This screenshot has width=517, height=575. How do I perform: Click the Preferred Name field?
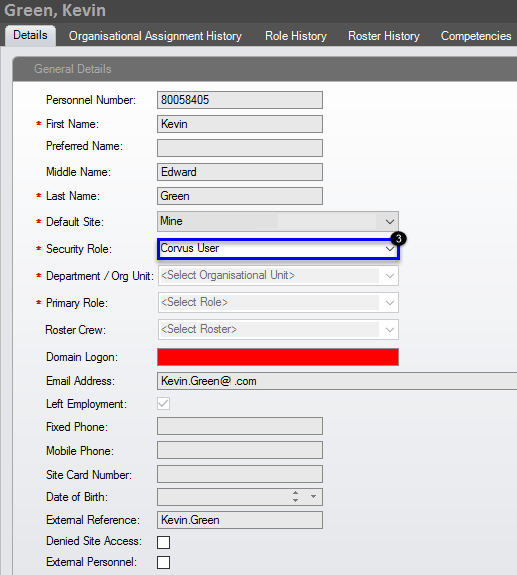[240, 148]
